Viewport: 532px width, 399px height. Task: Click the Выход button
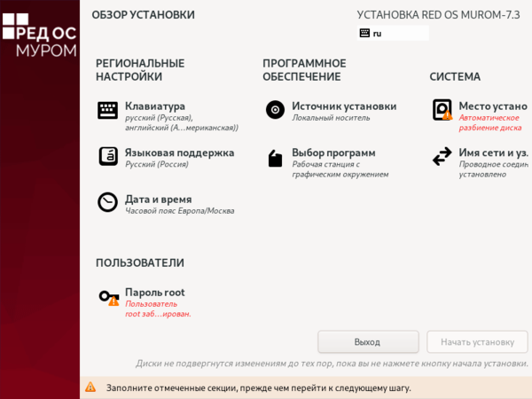coord(368,342)
